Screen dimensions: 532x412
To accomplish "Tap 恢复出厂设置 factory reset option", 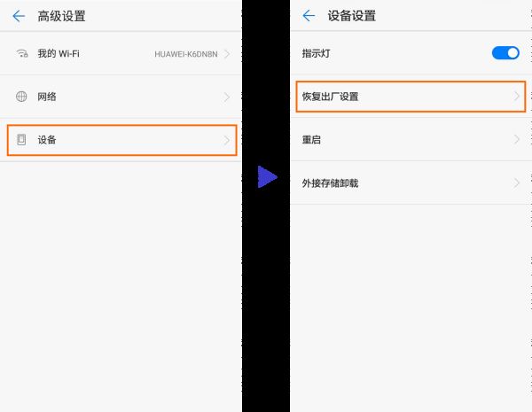I will (x=331, y=97).
